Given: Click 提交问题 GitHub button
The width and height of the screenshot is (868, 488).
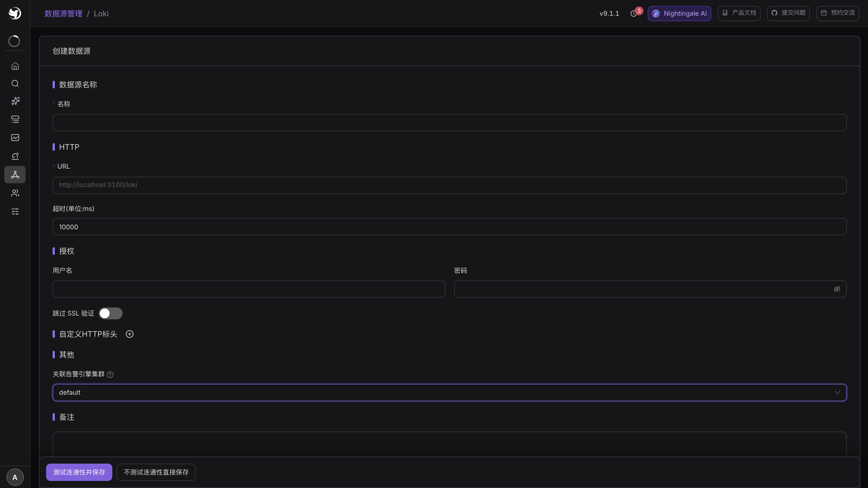Looking at the screenshot, I should tap(789, 13).
